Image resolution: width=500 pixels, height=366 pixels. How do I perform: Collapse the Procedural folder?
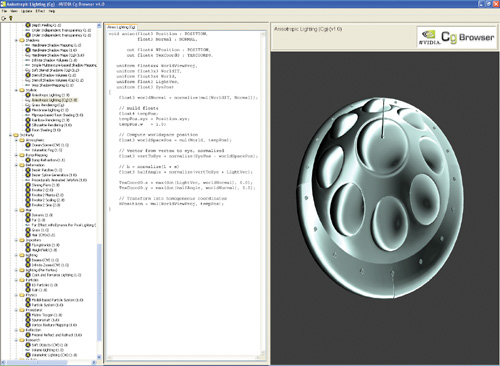[16, 310]
